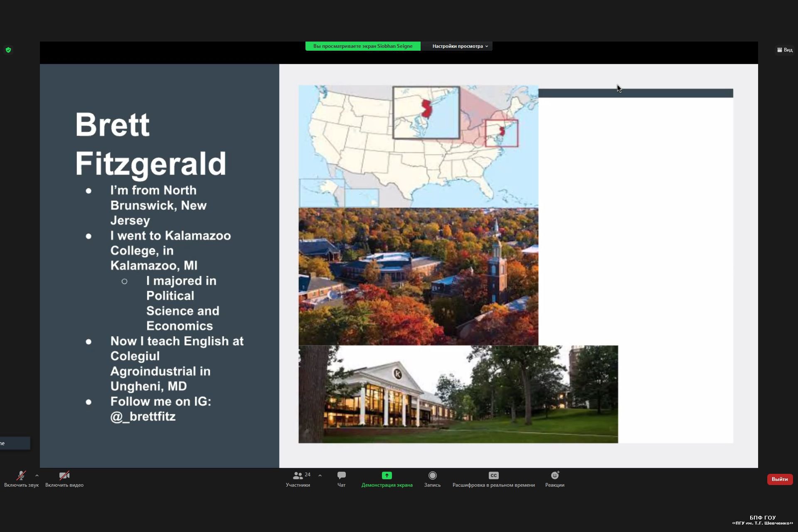
Task: Click the USA map with New Jersey
Action: [418, 146]
